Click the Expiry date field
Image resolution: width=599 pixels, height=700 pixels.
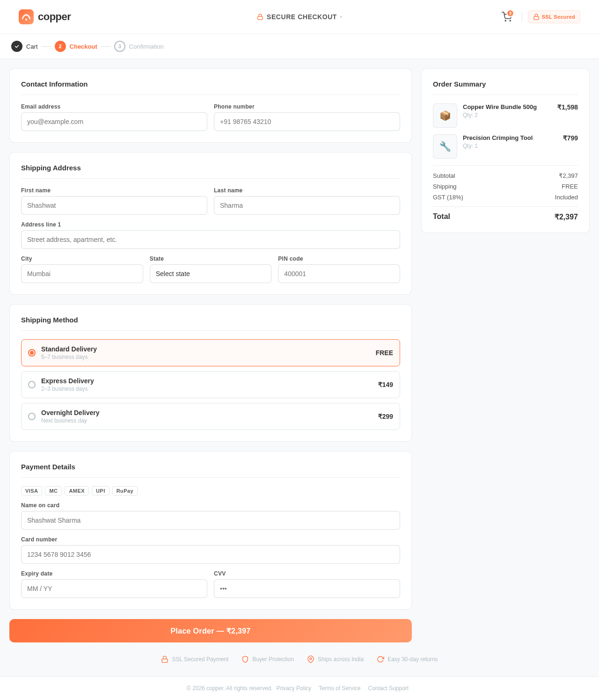114,589
